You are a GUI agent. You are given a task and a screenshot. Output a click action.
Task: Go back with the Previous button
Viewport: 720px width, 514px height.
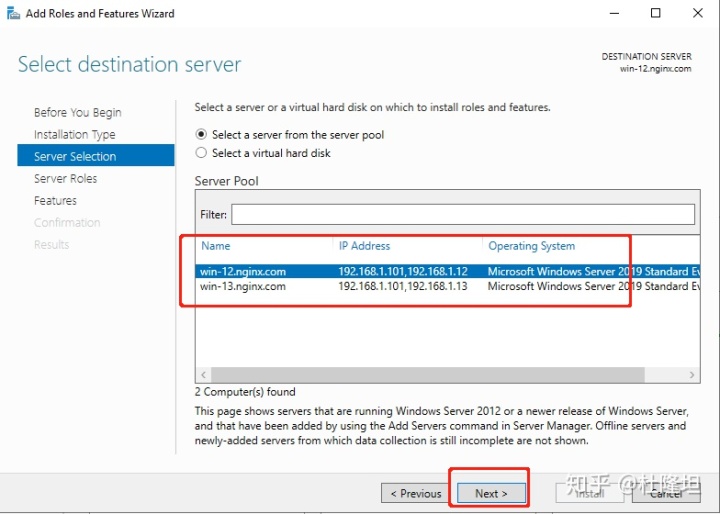click(416, 493)
